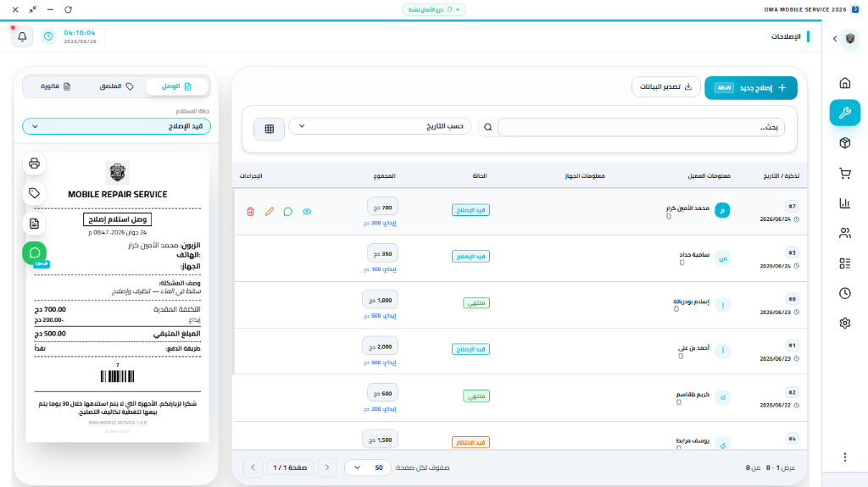Open the settings gear in sidebar
The image size is (868, 487).
click(845, 324)
